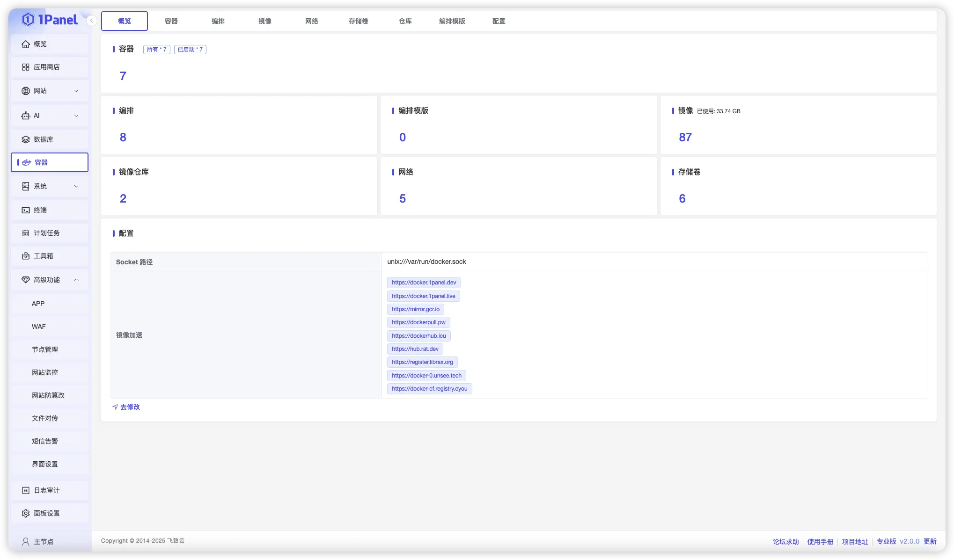Click the App Store grid icon
Screen dimensions: 954x560
[26, 67]
